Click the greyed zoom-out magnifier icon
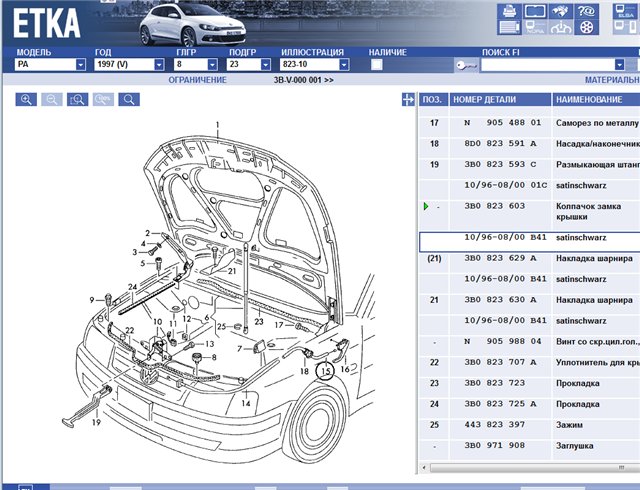The height and width of the screenshot is (490, 640). [x=52, y=100]
